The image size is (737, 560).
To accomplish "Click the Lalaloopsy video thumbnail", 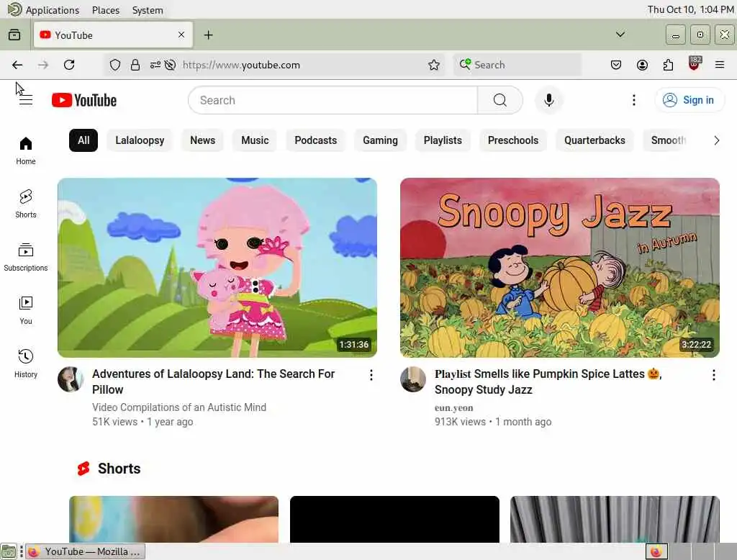I will coord(217,268).
